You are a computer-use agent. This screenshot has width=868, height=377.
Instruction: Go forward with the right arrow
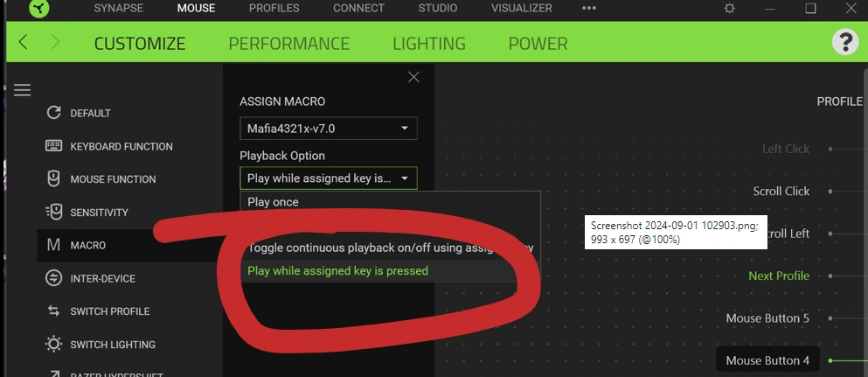(55, 42)
